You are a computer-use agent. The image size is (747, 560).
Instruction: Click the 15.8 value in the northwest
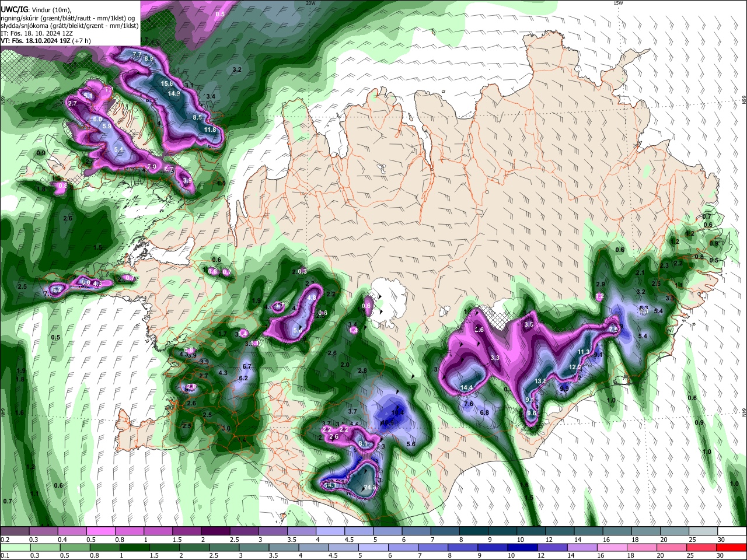pyautogui.click(x=167, y=84)
